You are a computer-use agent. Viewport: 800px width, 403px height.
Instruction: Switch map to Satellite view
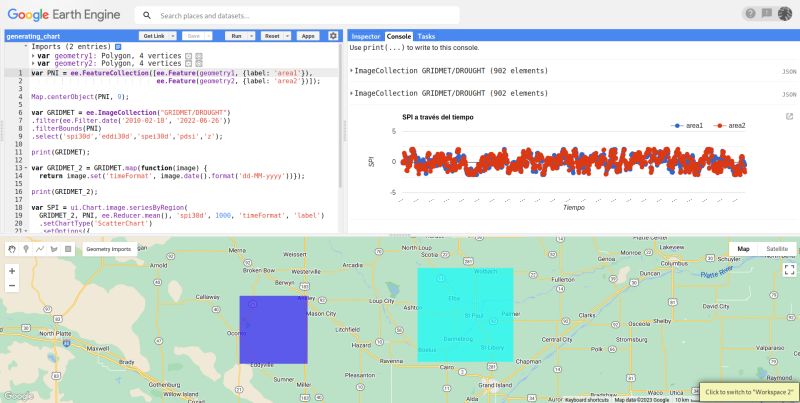tap(777, 249)
